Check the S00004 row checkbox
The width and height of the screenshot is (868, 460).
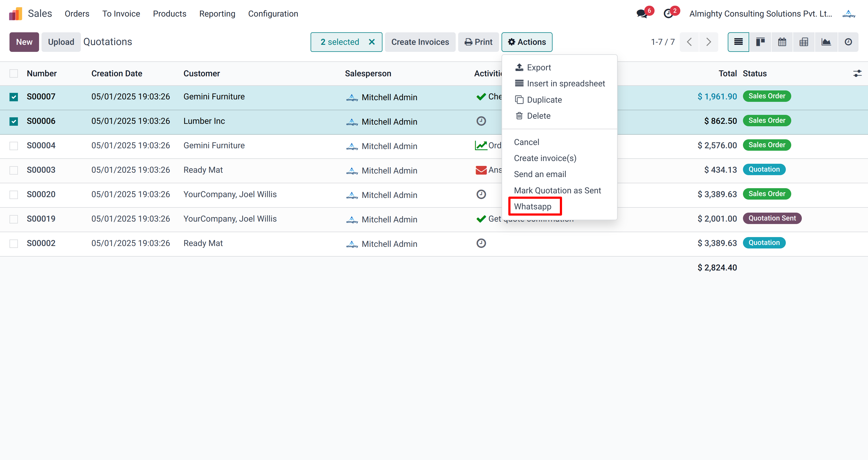[14, 146]
